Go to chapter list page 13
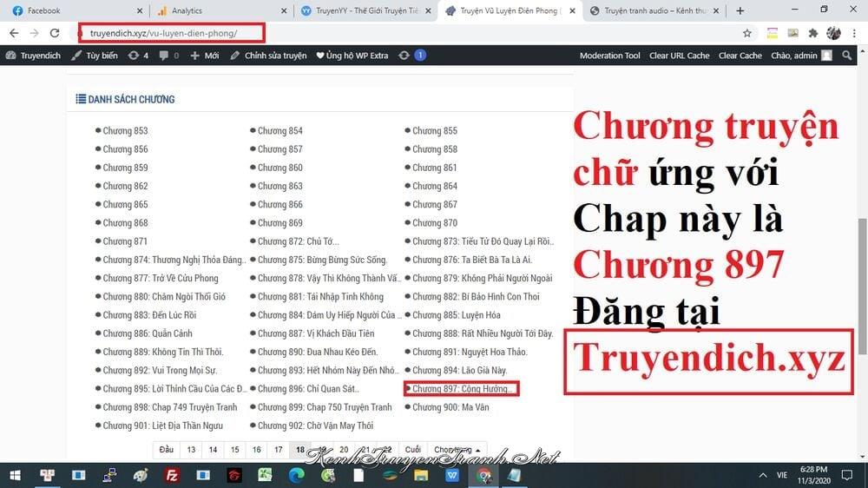This screenshot has height=488, width=868. point(191,450)
